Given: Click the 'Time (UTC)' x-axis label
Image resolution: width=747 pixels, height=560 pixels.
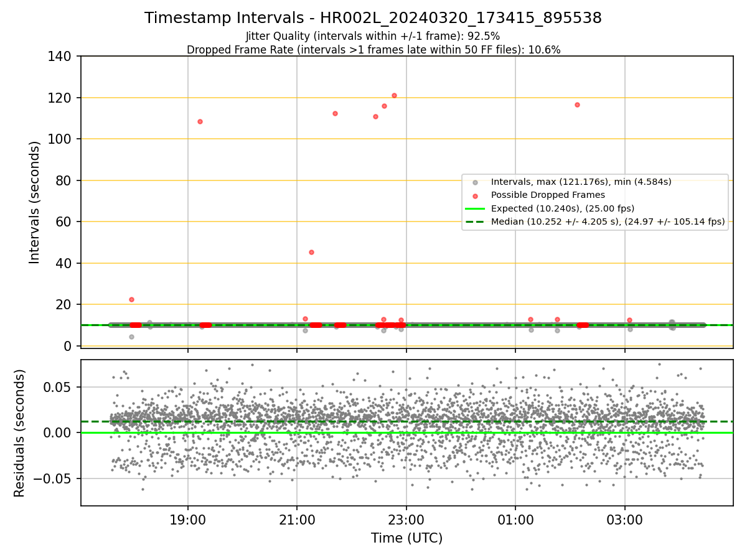Looking at the screenshot, I should click(x=406, y=538).
